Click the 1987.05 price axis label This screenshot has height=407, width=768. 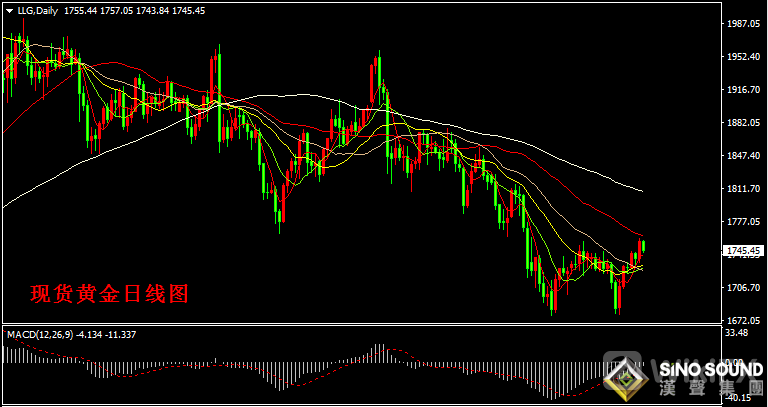pyautogui.click(x=745, y=23)
